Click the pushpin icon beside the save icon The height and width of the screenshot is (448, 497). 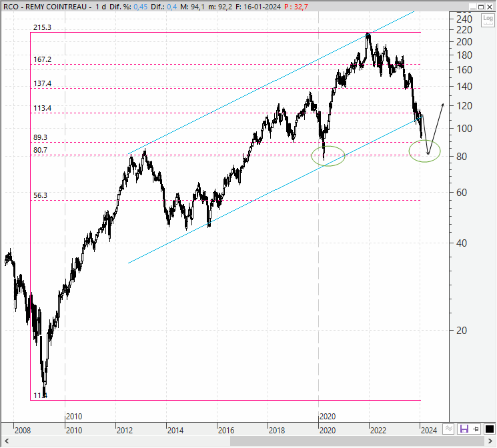point(476,429)
